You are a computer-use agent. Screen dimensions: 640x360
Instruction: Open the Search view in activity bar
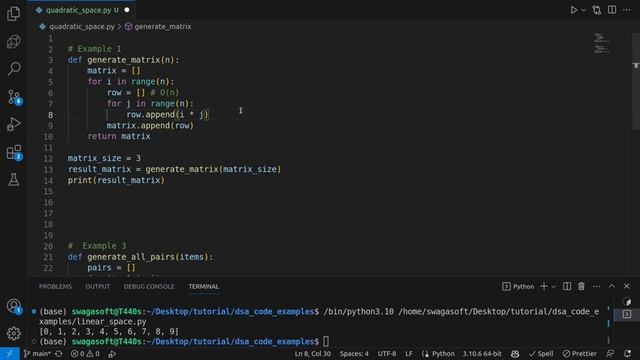tap(13, 69)
